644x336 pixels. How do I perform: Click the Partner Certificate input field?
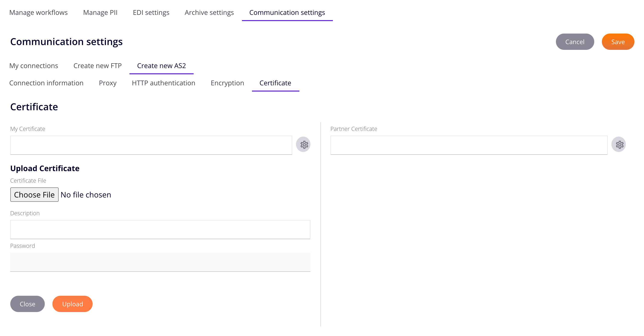[x=469, y=145]
